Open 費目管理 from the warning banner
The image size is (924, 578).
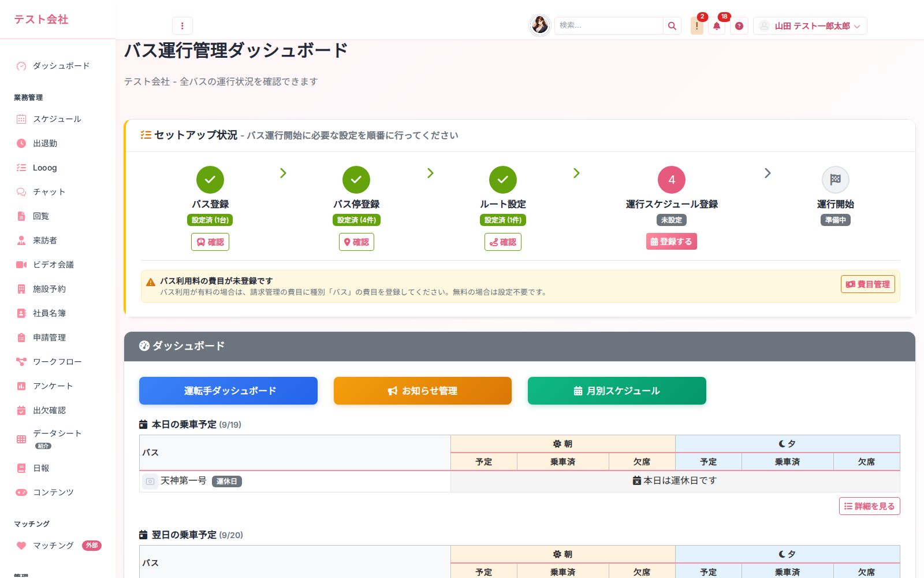(868, 284)
